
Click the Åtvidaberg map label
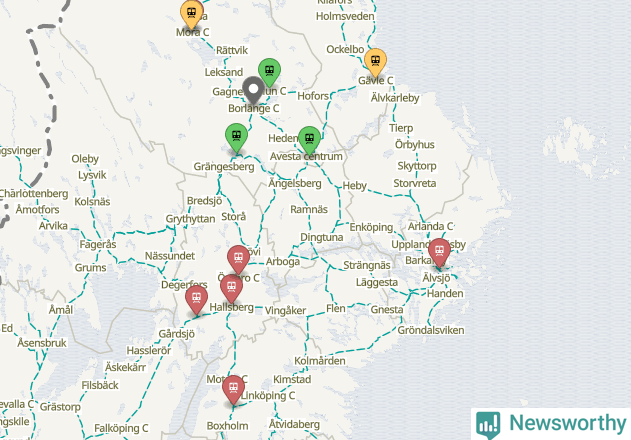[294, 424]
